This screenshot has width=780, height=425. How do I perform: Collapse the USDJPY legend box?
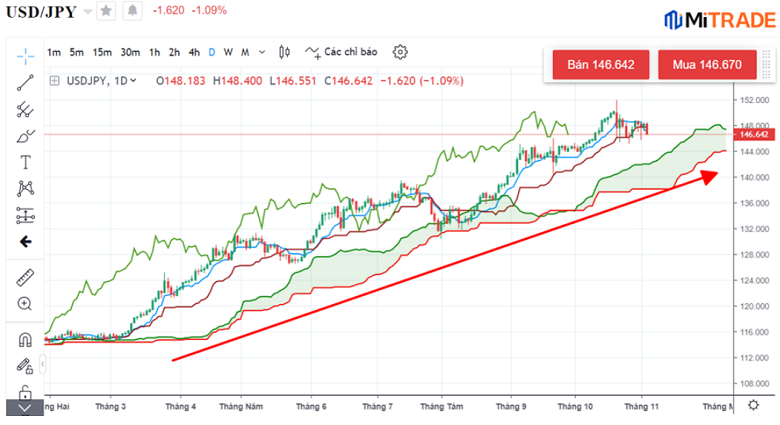coord(54,81)
